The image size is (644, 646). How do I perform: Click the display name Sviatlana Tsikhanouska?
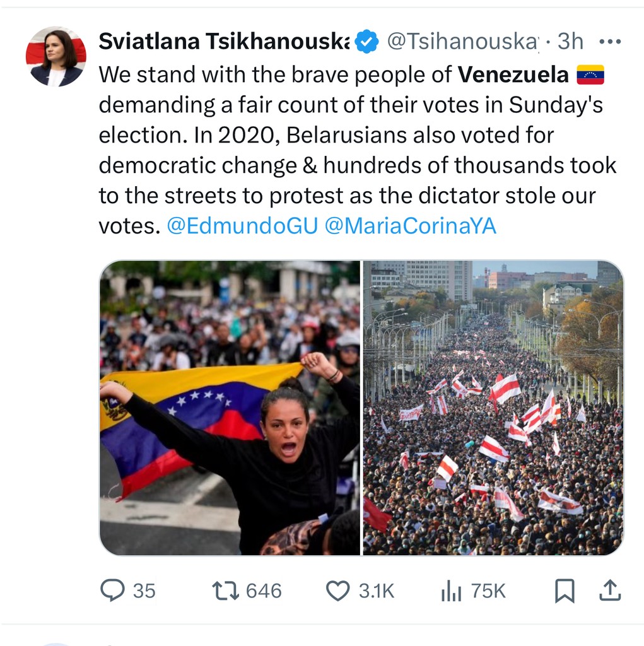(x=224, y=42)
